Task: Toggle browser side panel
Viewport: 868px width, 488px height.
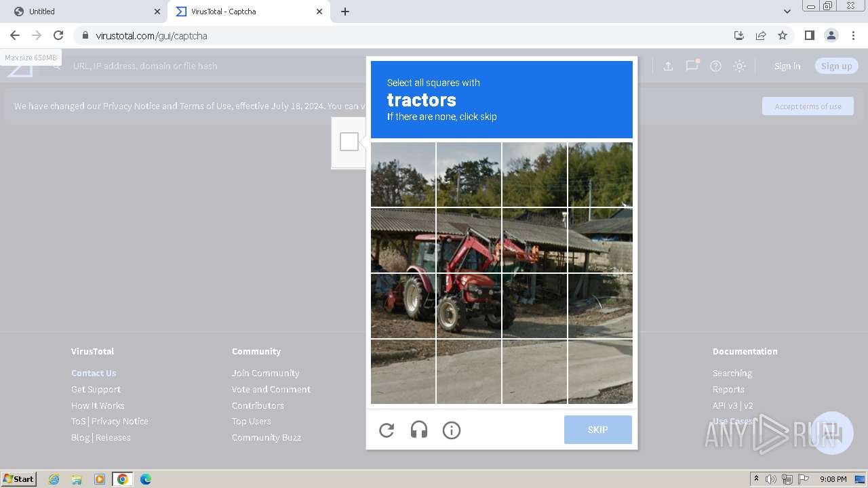Action: pyautogui.click(x=809, y=35)
